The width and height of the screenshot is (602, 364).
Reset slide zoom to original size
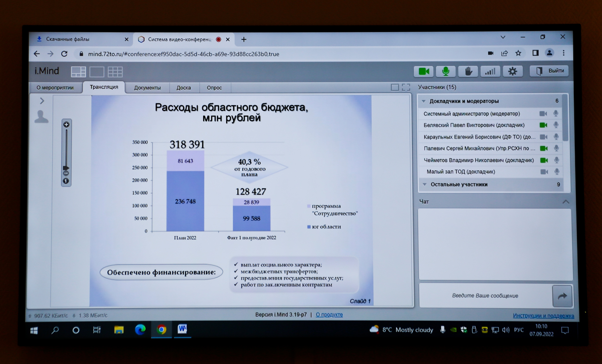point(66,181)
